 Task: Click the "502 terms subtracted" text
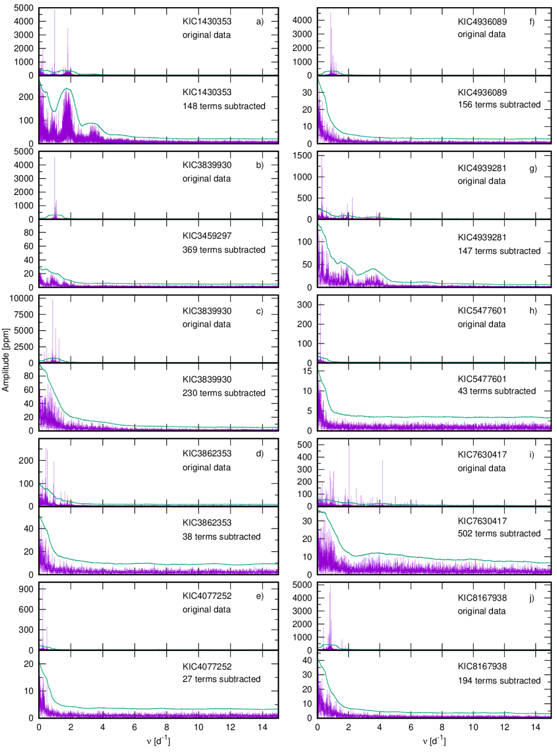(499, 533)
